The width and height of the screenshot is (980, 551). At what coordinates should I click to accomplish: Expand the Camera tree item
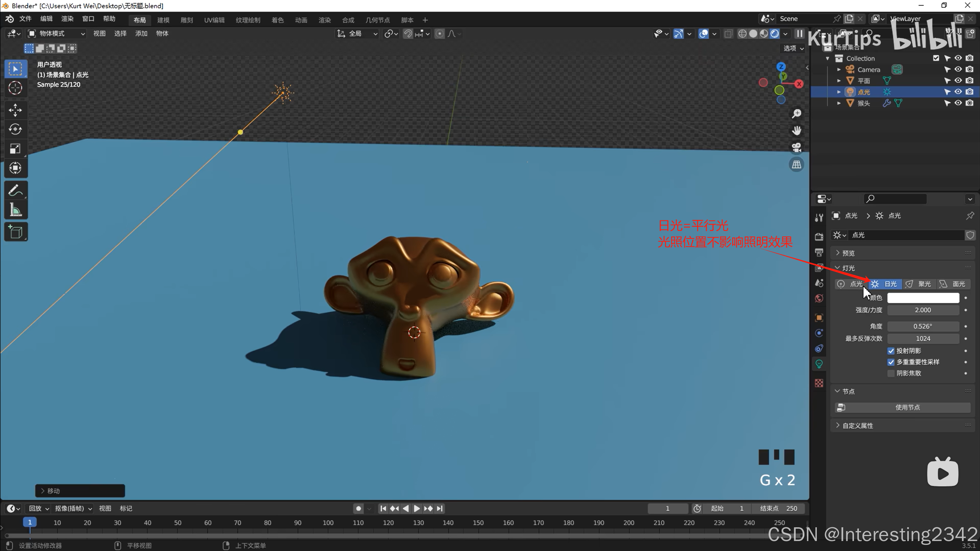839,70
